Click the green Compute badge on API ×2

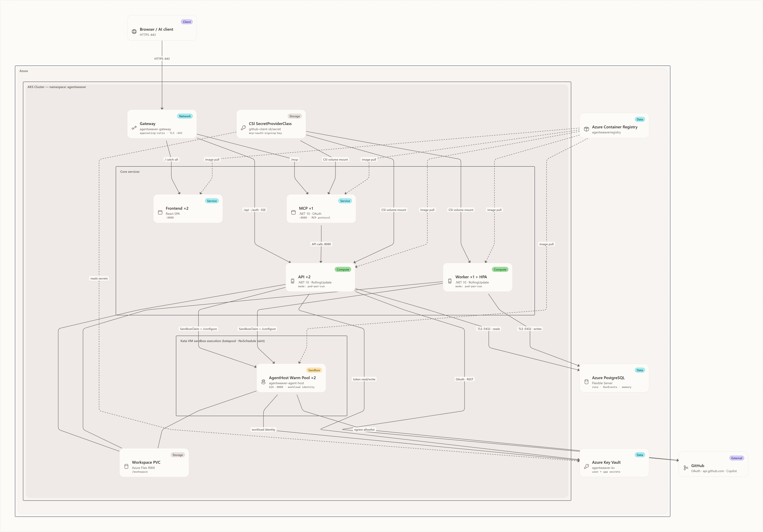343,269
